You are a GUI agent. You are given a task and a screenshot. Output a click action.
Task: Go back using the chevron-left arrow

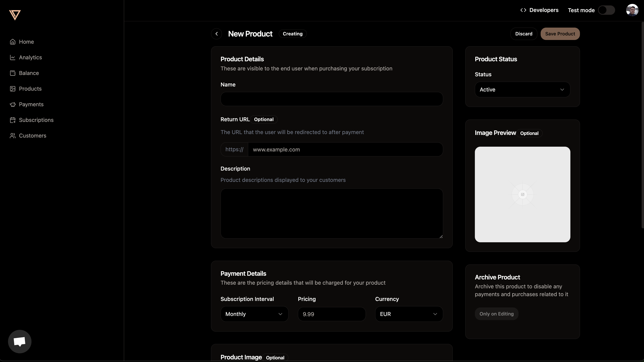click(x=216, y=34)
